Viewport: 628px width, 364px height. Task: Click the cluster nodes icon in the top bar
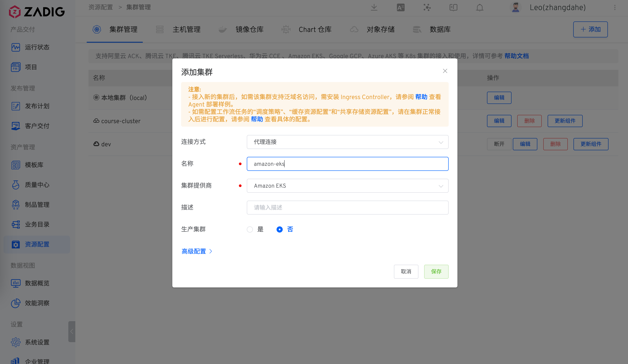coord(427,7)
